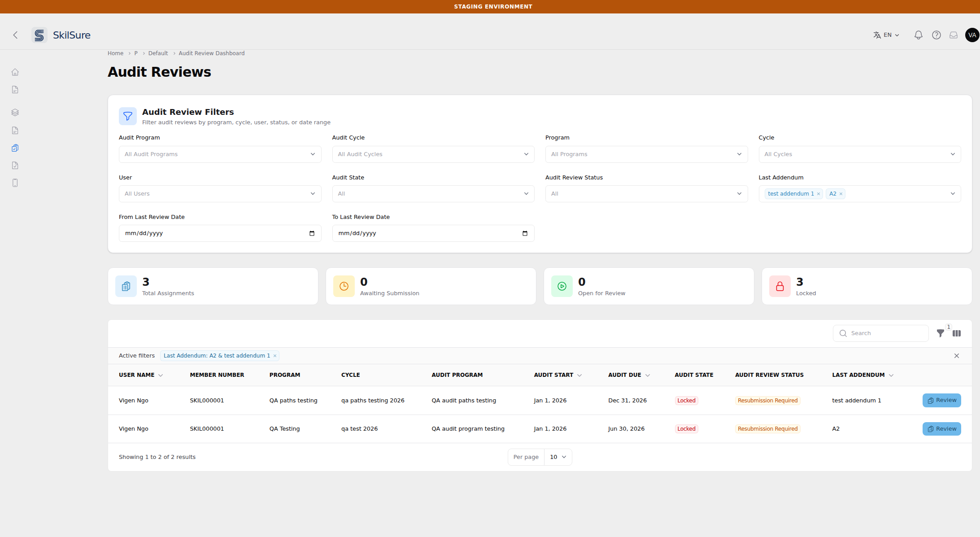This screenshot has height=537, width=980.
Task: Expand the All Audit Programs dropdown
Action: tap(220, 154)
